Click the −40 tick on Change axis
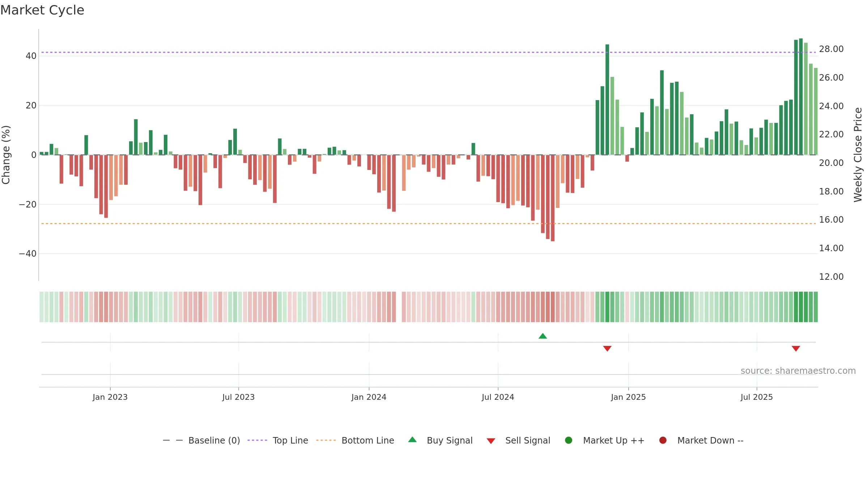Screen dimensions: 868x488 tap(27, 254)
